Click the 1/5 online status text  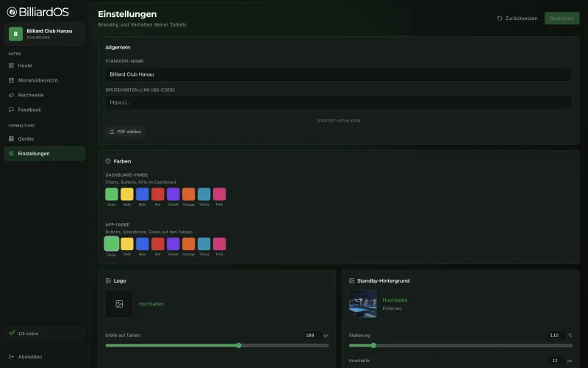28,333
